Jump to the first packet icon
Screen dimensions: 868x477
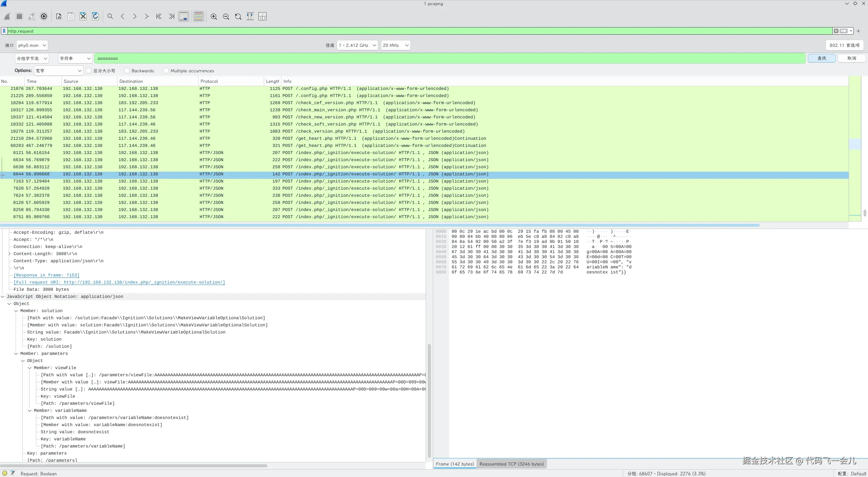tap(159, 16)
